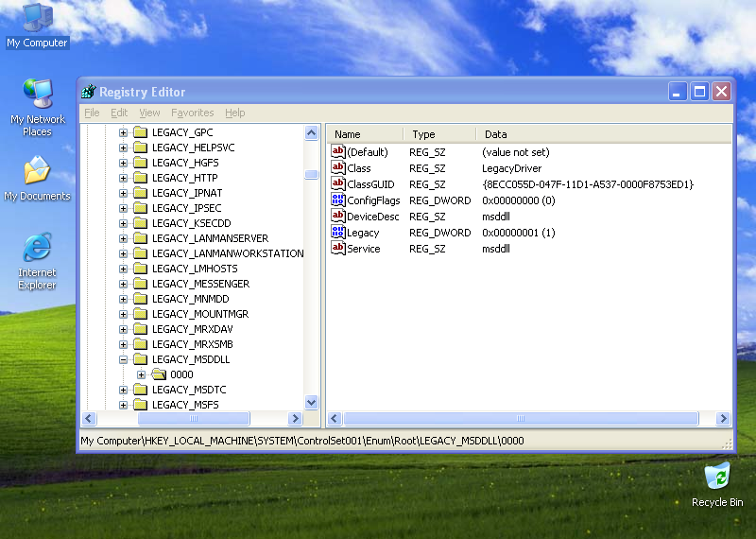Select the open 0000 subkey folder icon
Screen dimensions: 756x539
coord(159,374)
